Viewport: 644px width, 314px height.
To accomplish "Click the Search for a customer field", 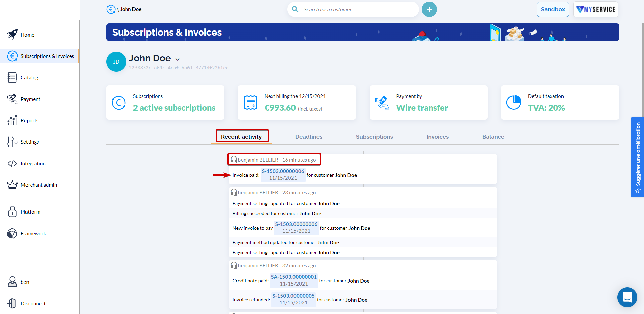I will tap(353, 9).
